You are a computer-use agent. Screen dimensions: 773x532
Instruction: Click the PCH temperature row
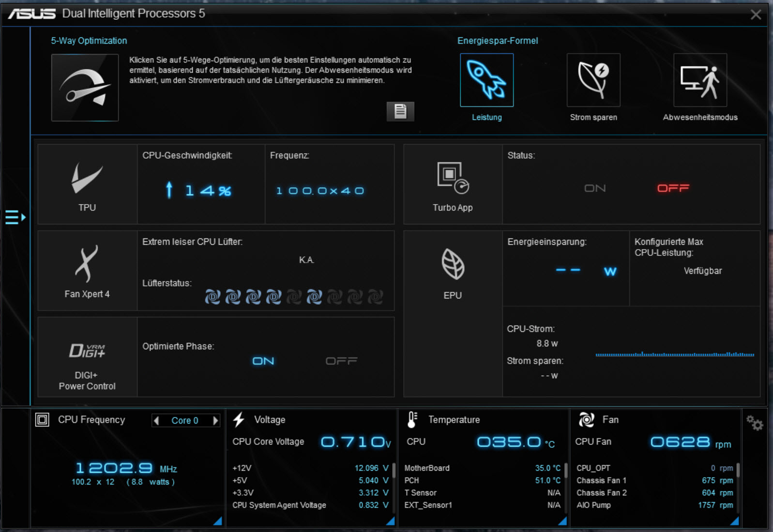tap(483, 480)
